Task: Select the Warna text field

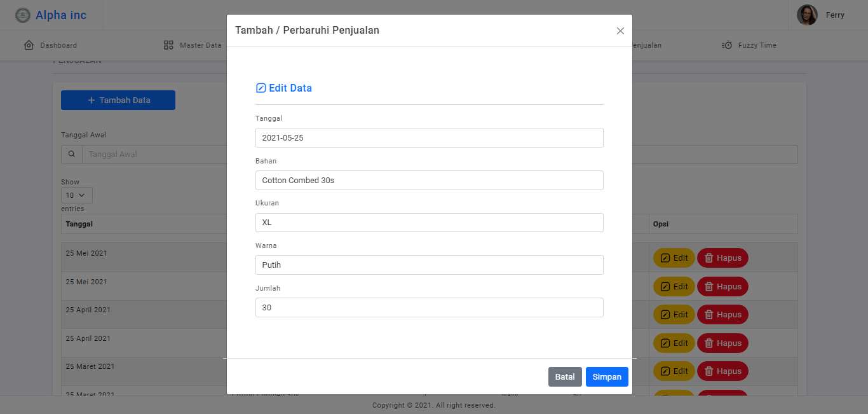Action: coord(429,265)
